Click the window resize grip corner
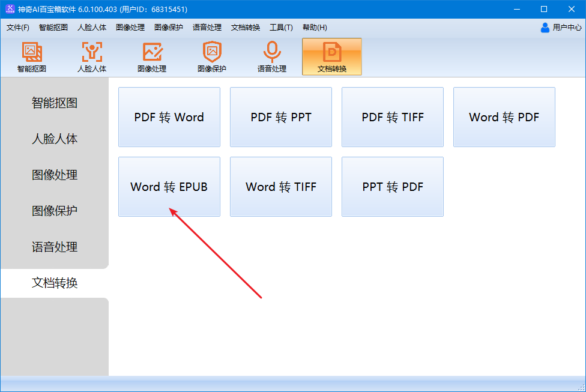The width and height of the screenshot is (586, 392). point(581,388)
